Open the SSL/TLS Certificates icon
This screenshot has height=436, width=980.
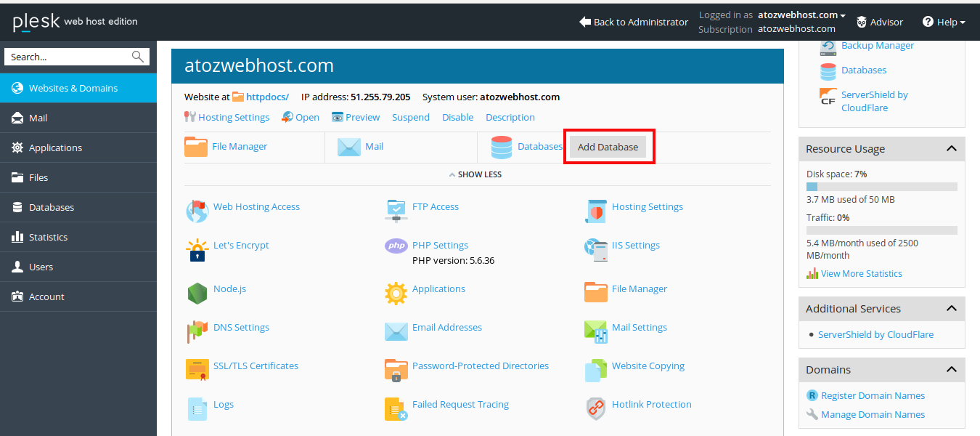(x=197, y=370)
